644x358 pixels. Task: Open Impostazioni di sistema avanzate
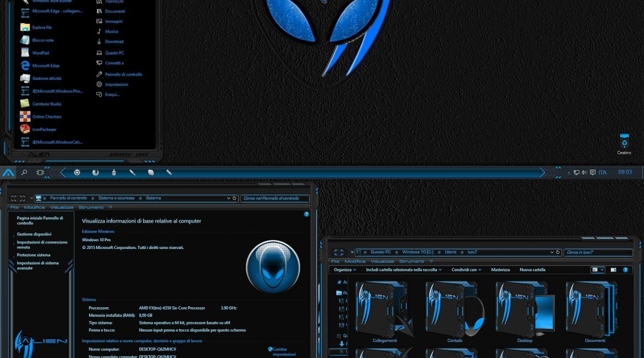38,265
